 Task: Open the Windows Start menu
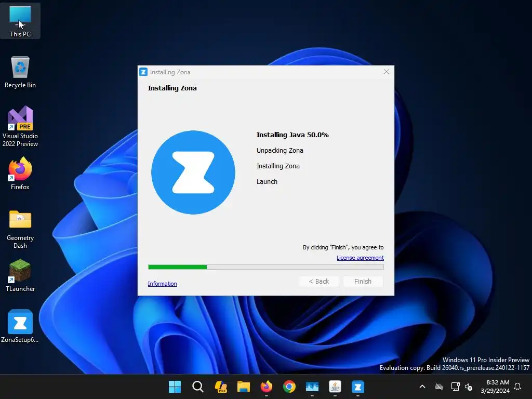pos(175,387)
